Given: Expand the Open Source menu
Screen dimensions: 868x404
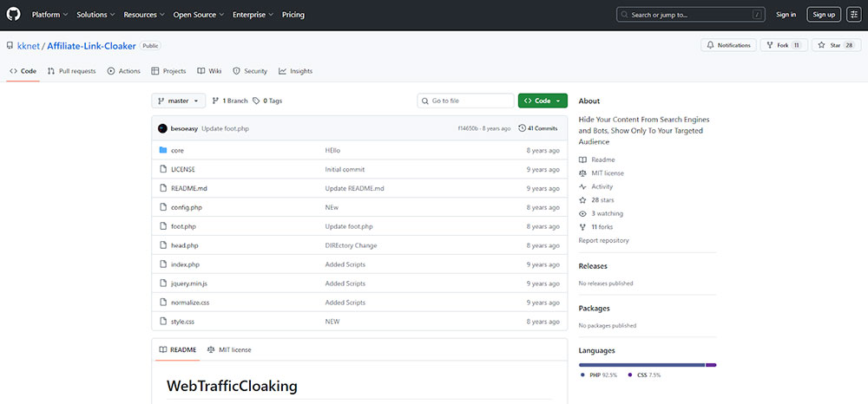Looking at the screenshot, I should click(x=199, y=15).
